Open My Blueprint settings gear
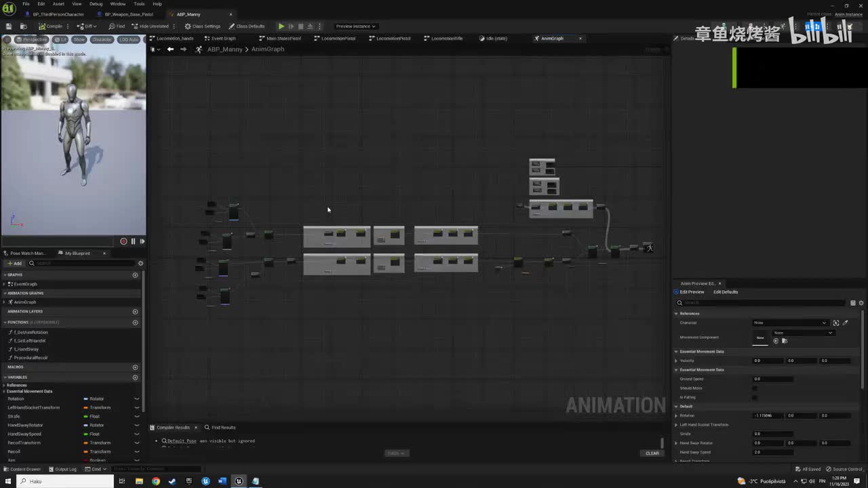 pyautogui.click(x=140, y=263)
